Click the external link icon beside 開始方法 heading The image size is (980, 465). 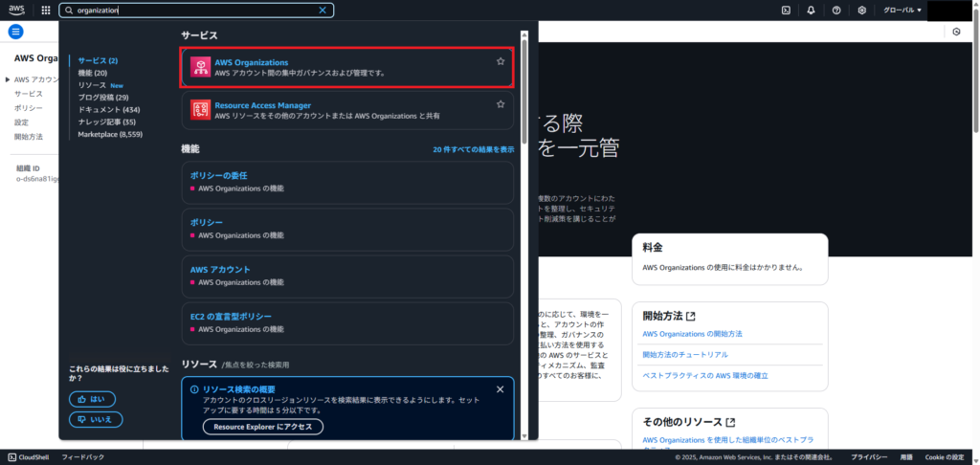point(691,317)
